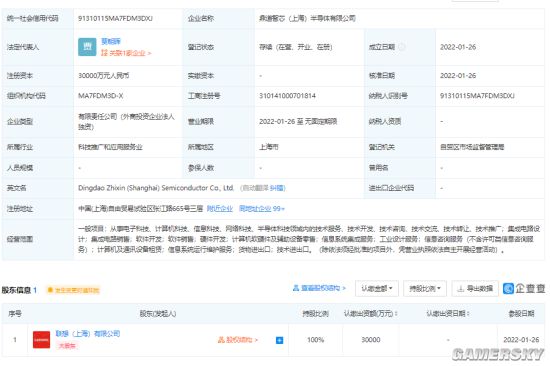Image resolution: width=550 pixels, height=366 pixels.
Task: Select the registered address ending 665号三层
Action: pyautogui.click(x=140, y=208)
